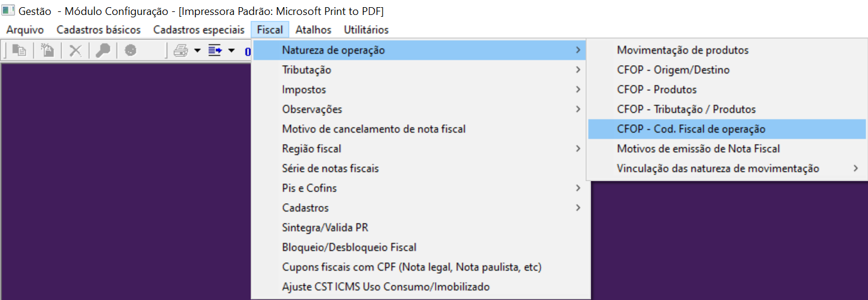This screenshot has height=300, width=868.
Task: Click the blue lines export icon
Action: (x=215, y=51)
